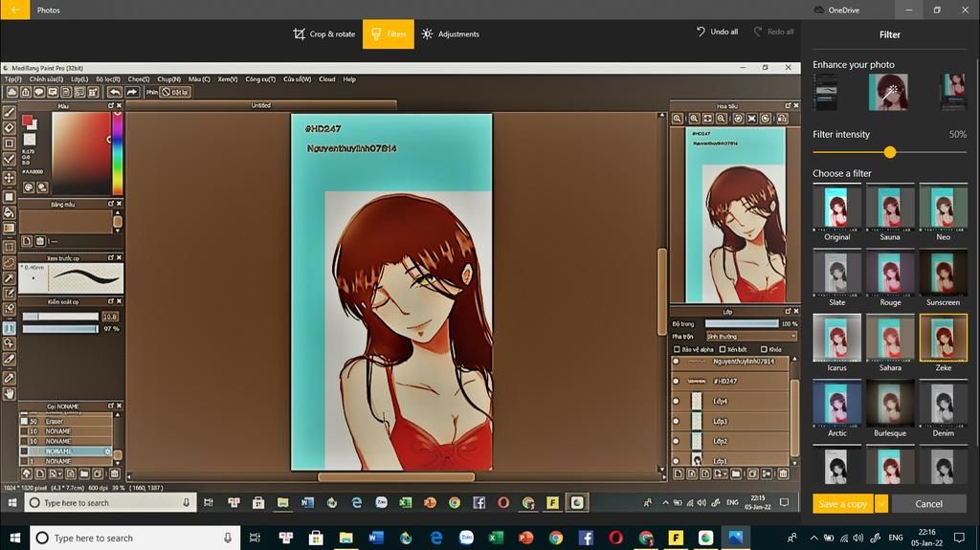Open the Bộ lọc(R) menu in MediBang
This screenshot has width=980, height=550.
pos(107,79)
